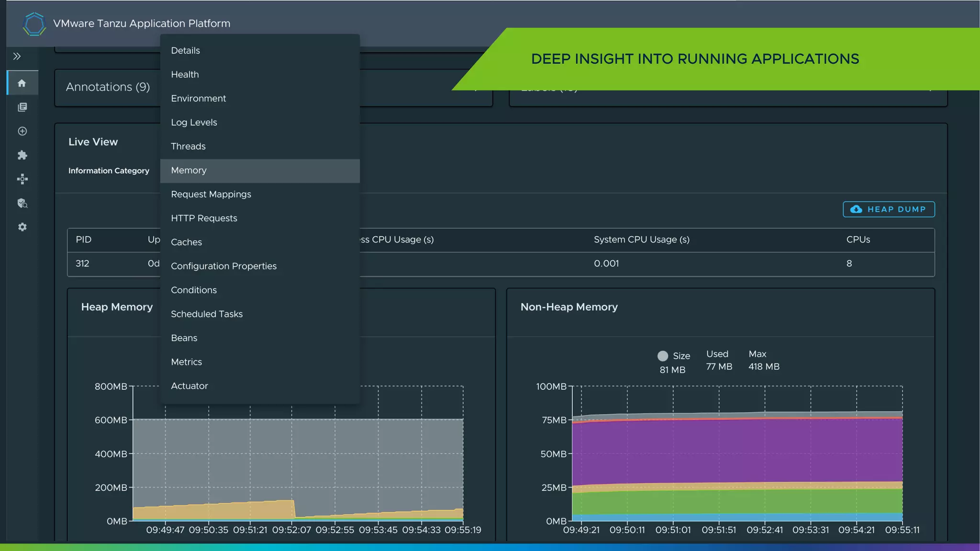Open the settings gear sidebar icon

click(x=22, y=227)
